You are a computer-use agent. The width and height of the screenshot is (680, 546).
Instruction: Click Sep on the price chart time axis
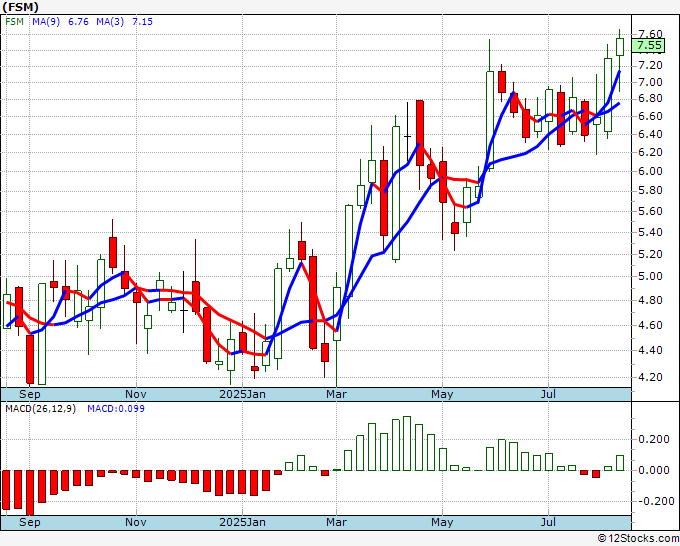[x=29, y=394]
